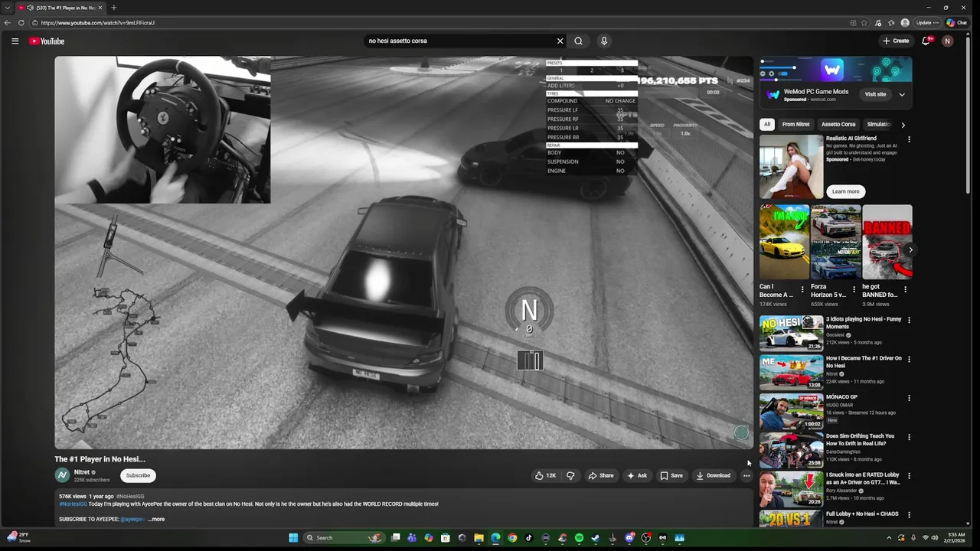Open the Windows taskbar search box
Viewport: 980px width, 551px height.
point(344,538)
